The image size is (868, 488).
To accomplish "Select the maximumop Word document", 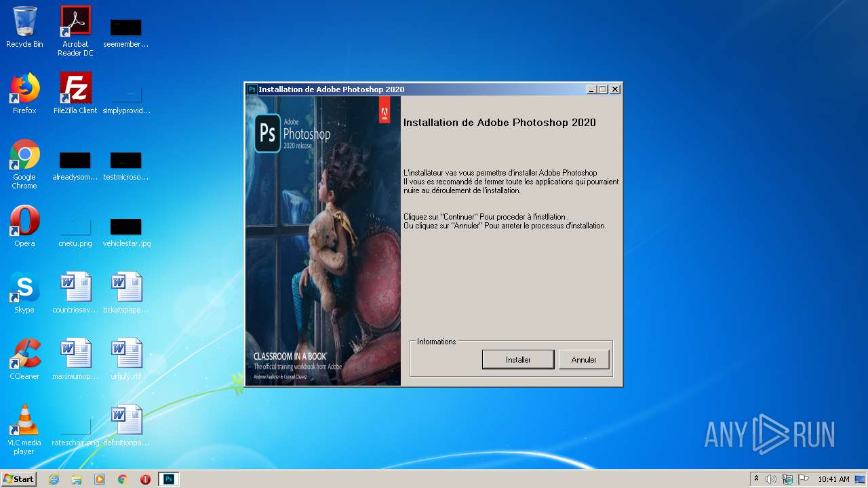I will click(x=75, y=359).
